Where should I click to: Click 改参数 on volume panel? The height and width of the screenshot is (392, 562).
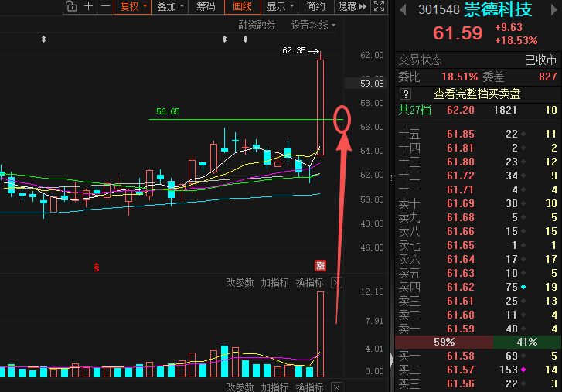(240, 283)
